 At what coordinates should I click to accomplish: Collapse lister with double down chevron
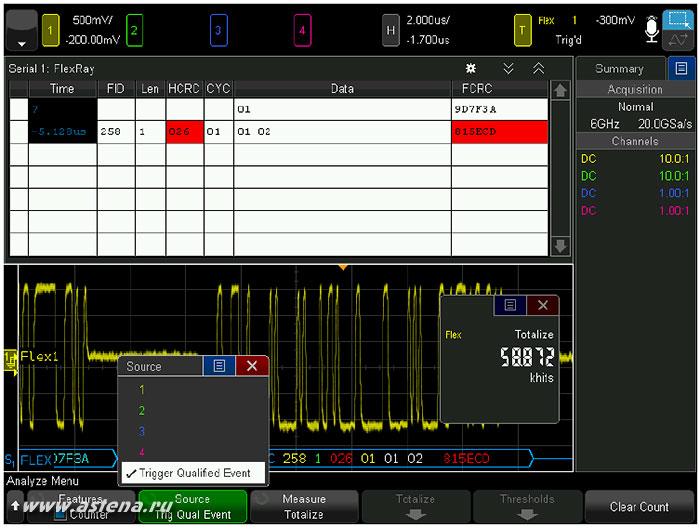tap(508, 68)
